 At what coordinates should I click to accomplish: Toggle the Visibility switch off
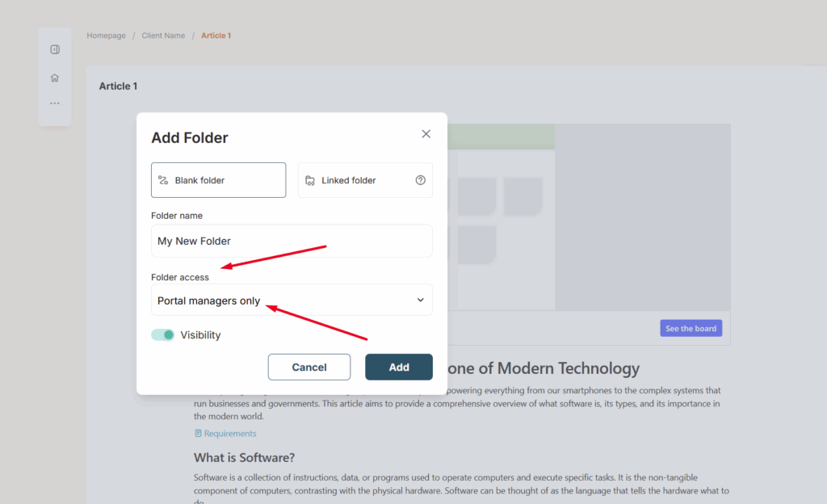click(163, 335)
